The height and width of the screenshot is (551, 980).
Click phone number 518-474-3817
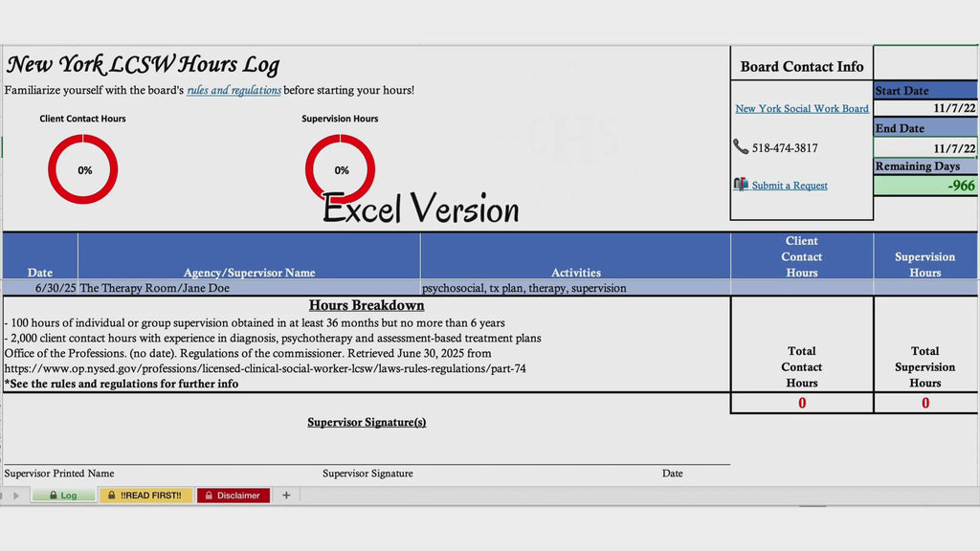[785, 148]
